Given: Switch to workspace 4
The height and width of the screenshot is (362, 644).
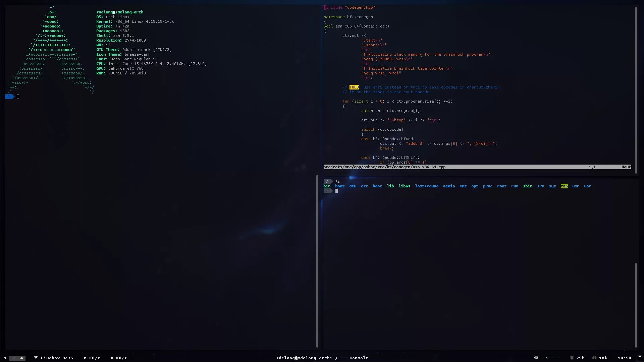Looking at the screenshot, I should pyautogui.click(x=21, y=358).
